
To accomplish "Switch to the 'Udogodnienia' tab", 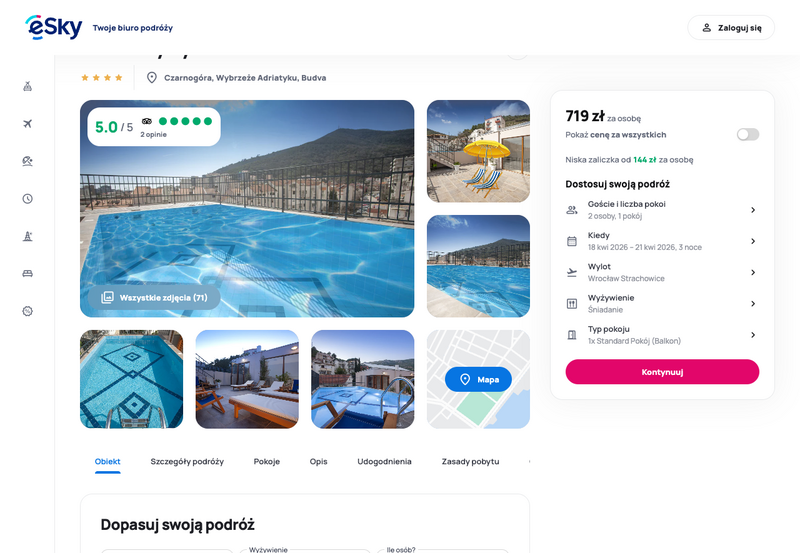I will pyautogui.click(x=384, y=462).
